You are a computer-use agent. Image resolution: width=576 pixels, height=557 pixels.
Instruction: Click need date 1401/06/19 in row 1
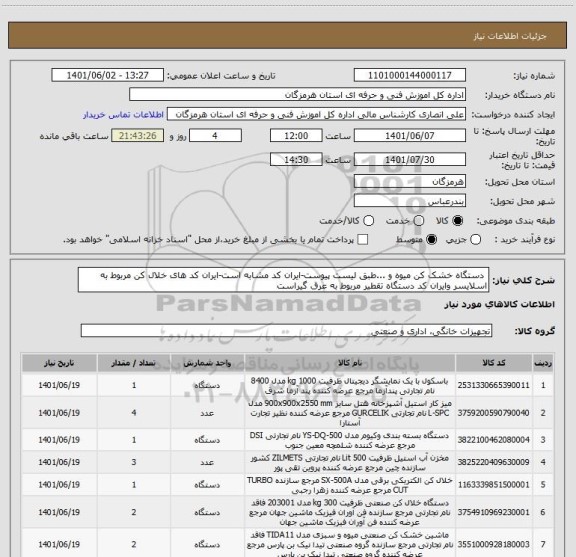59,385
